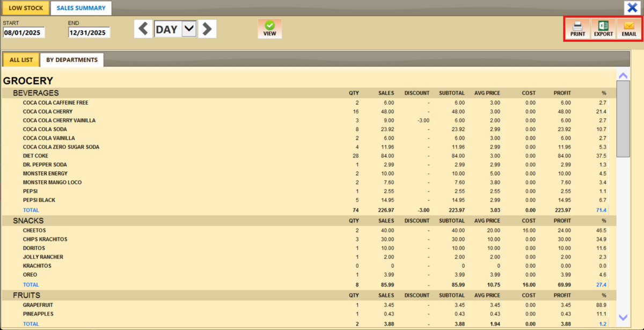Image resolution: width=644 pixels, height=330 pixels.
Task: Click the vertical scrollbar thumb
Action: tap(623, 119)
